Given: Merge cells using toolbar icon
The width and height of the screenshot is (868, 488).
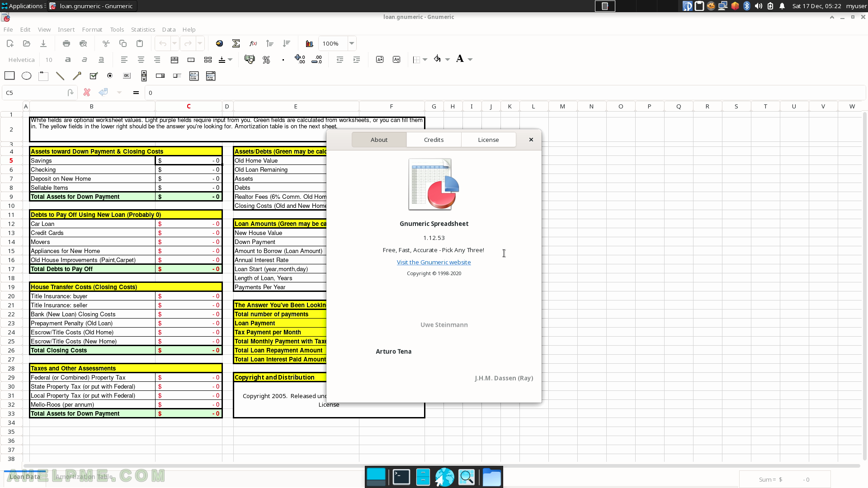Looking at the screenshot, I should click(x=191, y=59).
